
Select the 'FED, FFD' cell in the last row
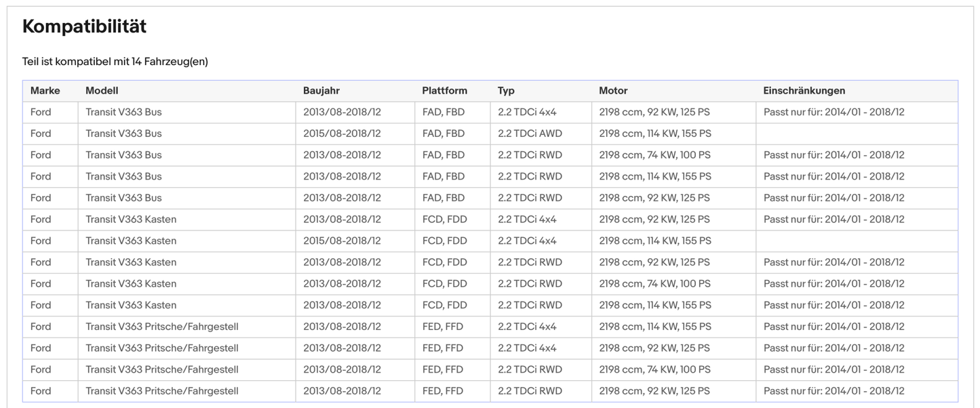(442, 391)
